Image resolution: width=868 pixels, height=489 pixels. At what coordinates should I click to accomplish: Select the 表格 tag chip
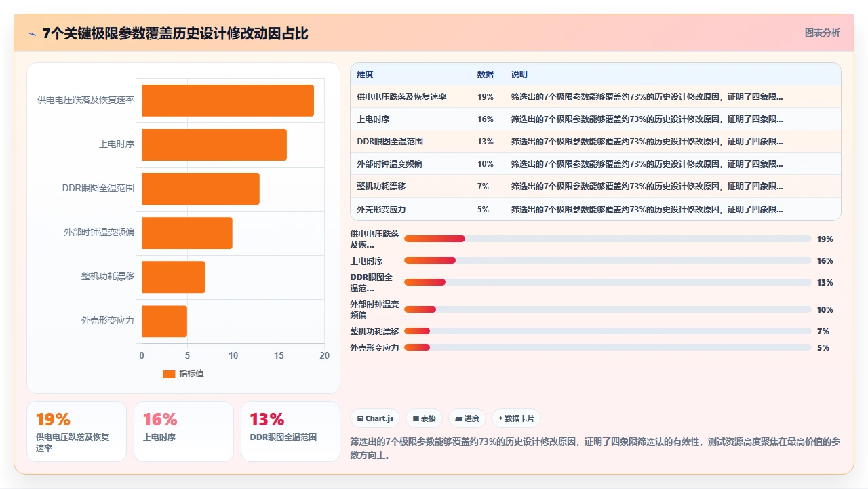coord(425,418)
